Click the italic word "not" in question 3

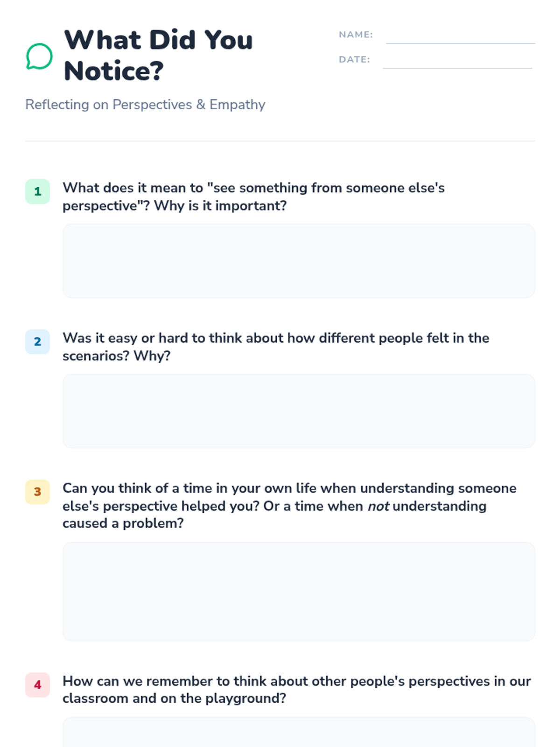378,506
